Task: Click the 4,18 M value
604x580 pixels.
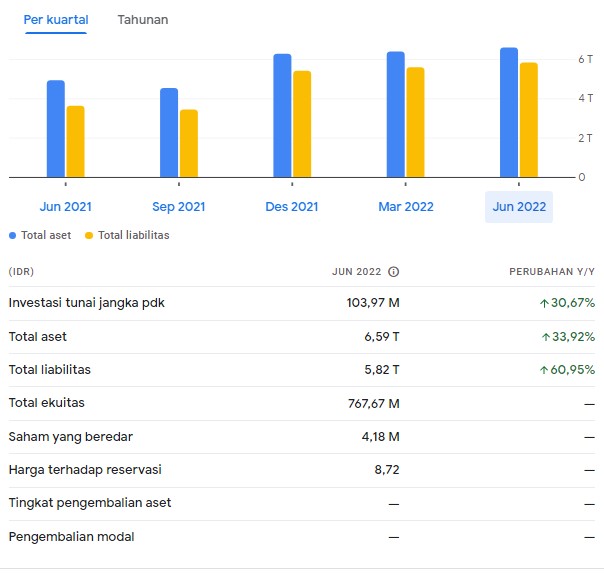Action: 381,437
